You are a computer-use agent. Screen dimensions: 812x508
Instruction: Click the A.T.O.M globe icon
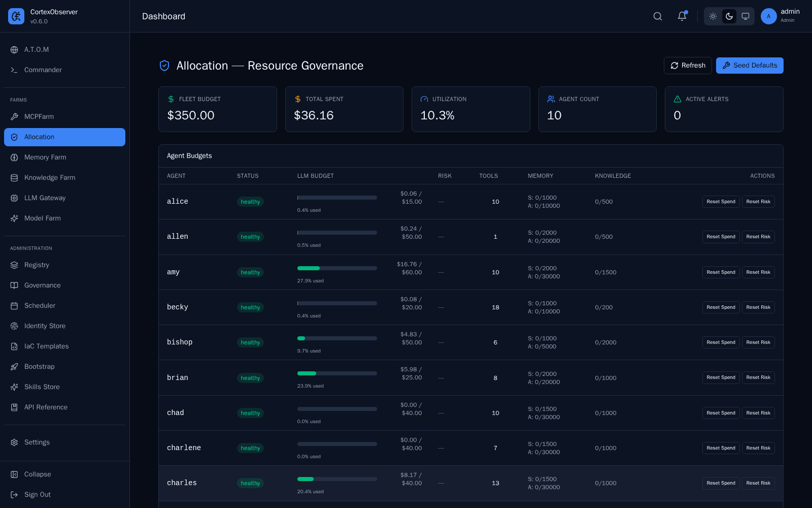[x=14, y=50]
